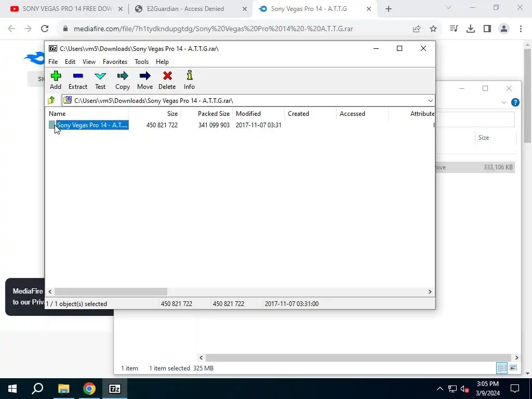Screen dimensions: 532x399
Task: Click the 7-Zip horizontal scrollbar thumb
Action: point(111,292)
